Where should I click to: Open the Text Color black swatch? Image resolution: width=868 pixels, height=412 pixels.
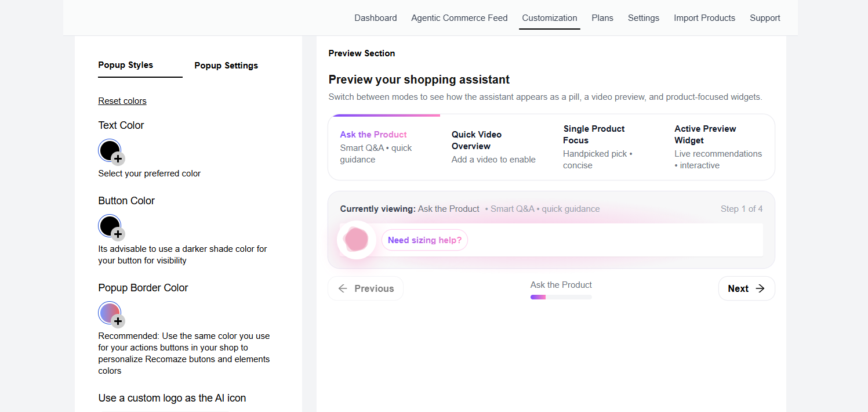(108, 150)
